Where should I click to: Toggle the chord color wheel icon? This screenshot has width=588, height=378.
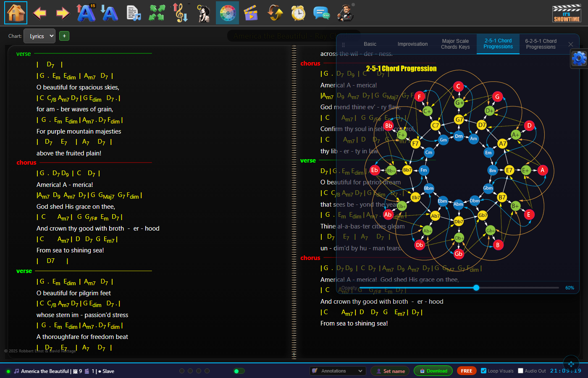pos(228,13)
